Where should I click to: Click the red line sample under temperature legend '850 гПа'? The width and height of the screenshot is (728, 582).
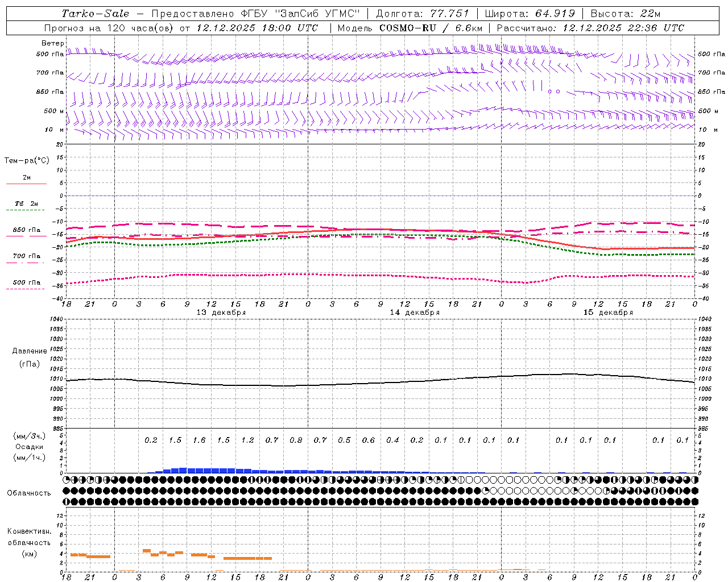26,236
